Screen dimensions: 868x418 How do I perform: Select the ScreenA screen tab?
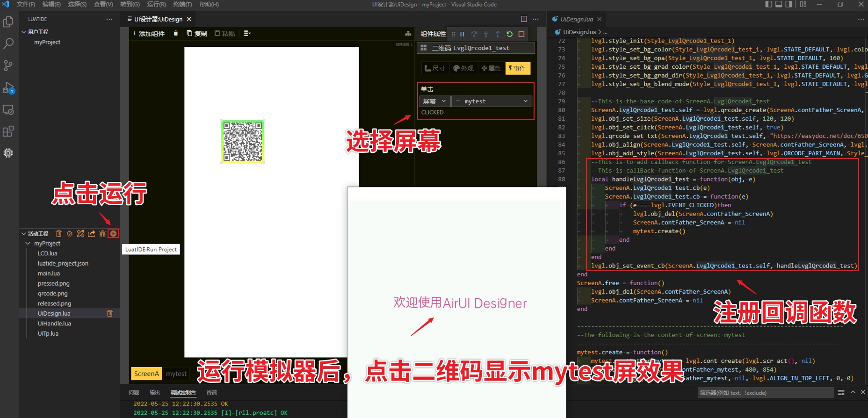pyautogui.click(x=146, y=374)
